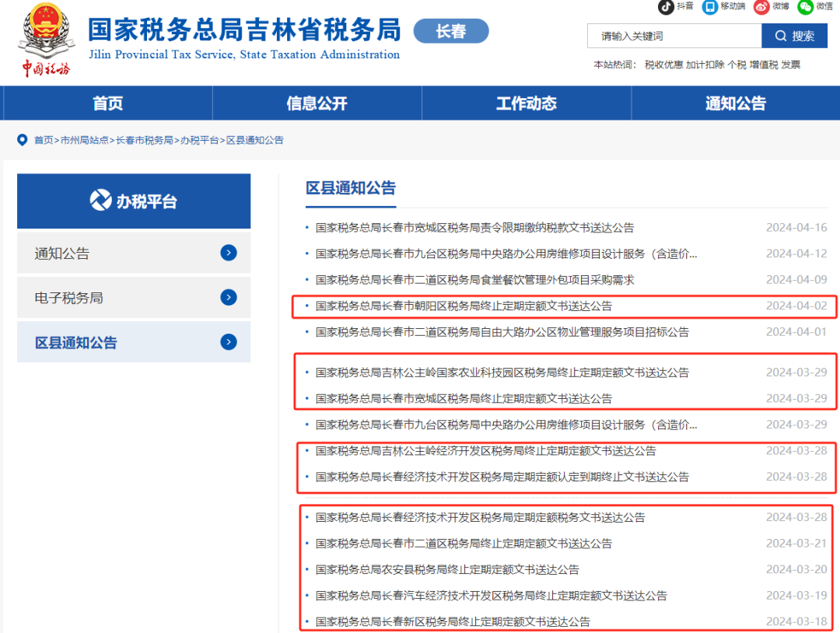Viewport: 840px width, 633px height.
Task: Open the 农安县税务局终止定期定额 announcement
Action: point(446,570)
